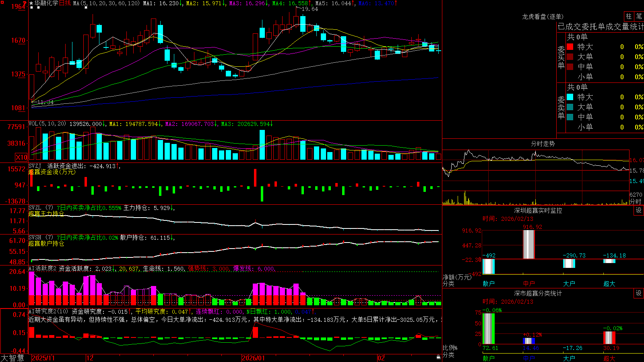Click the X10 volume scale marker

tap(21, 157)
